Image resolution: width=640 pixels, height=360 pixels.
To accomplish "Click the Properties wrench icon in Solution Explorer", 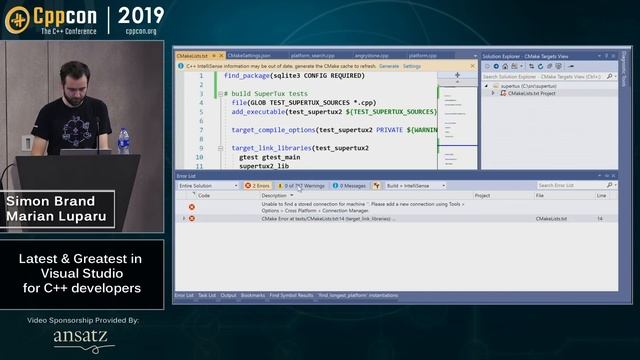I will click(571, 66).
